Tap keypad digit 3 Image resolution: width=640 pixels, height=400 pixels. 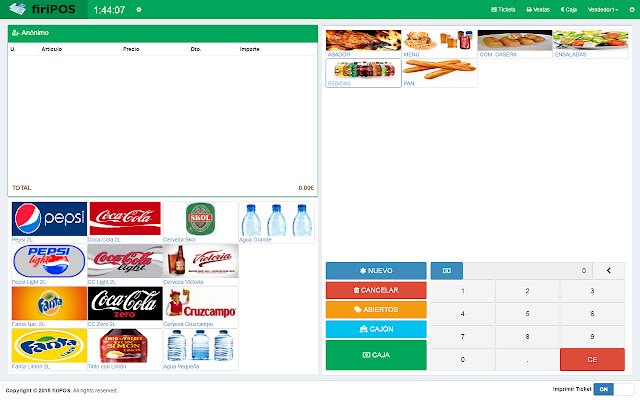coord(592,291)
